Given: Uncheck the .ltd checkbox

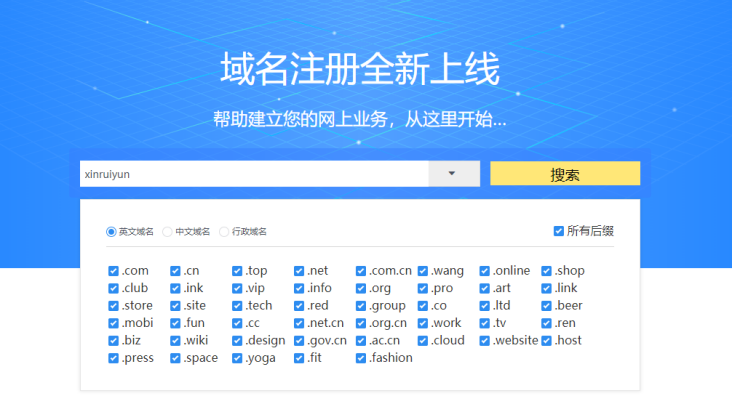Looking at the screenshot, I should pyautogui.click(x=485, y=306).
